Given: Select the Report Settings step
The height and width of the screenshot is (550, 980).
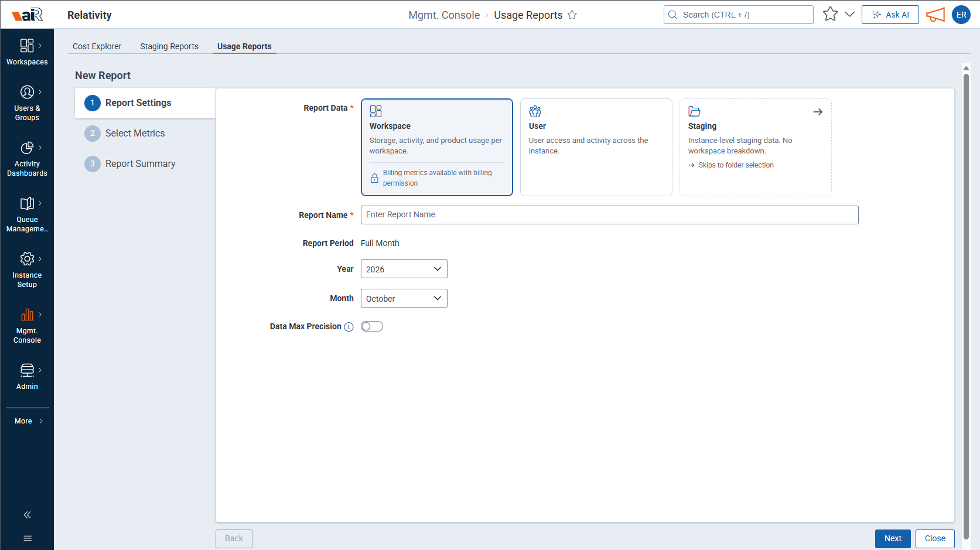Looking at the screenshot, I should click(x=145, y=103).
